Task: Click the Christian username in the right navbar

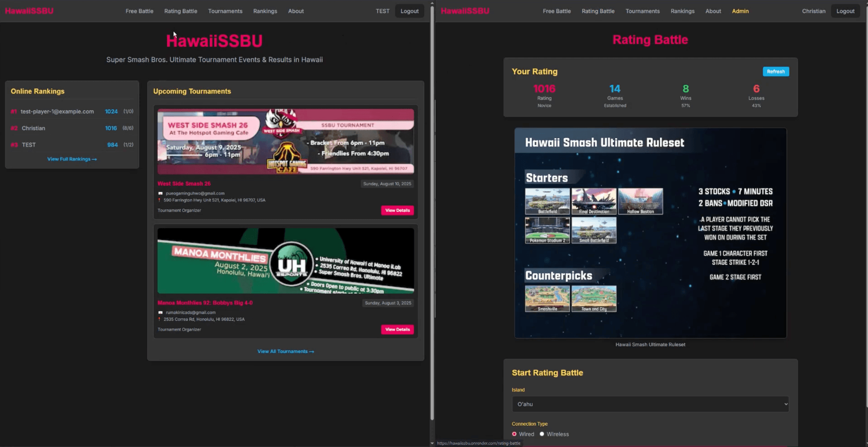Action: (814, 11)
